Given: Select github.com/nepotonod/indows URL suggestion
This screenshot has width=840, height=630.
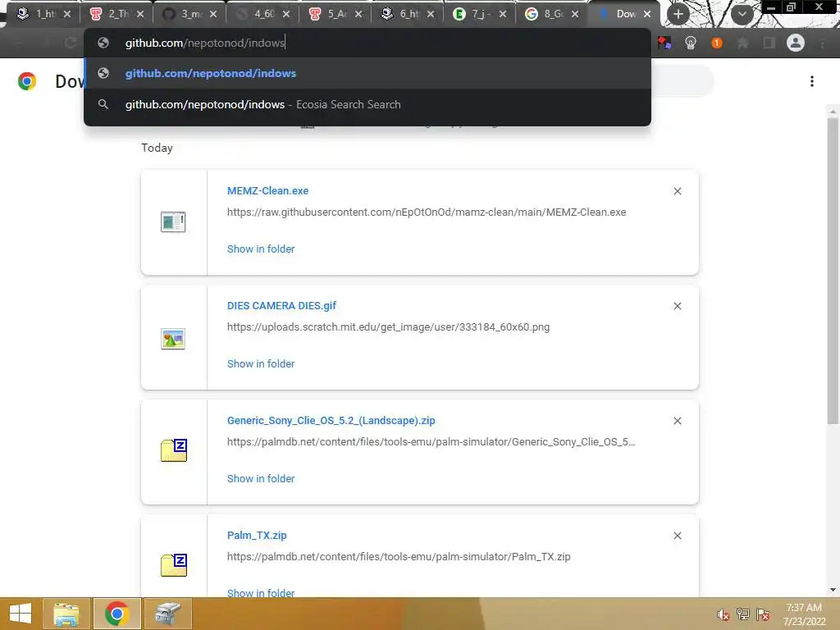Looking at the screenshot, I should [x=367, y=73].
